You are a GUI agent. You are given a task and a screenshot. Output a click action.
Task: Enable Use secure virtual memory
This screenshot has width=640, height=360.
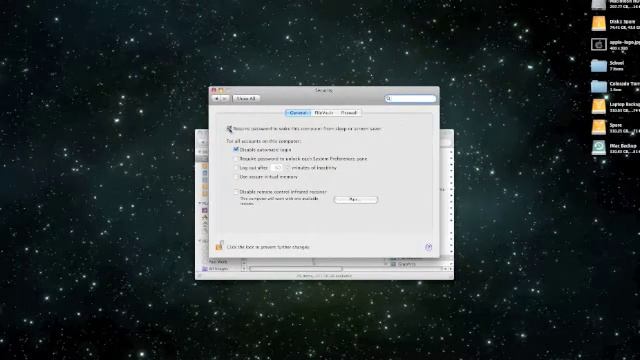236,177
